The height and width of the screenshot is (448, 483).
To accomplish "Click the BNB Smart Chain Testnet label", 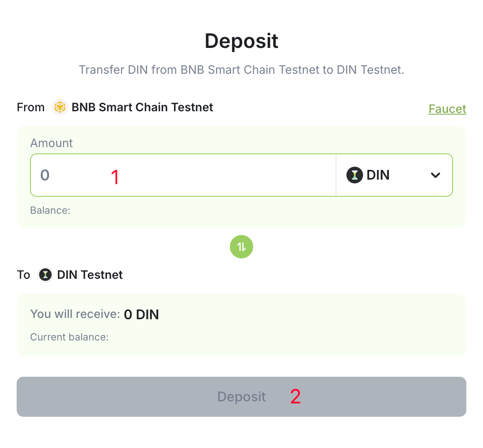I will 142,107.
